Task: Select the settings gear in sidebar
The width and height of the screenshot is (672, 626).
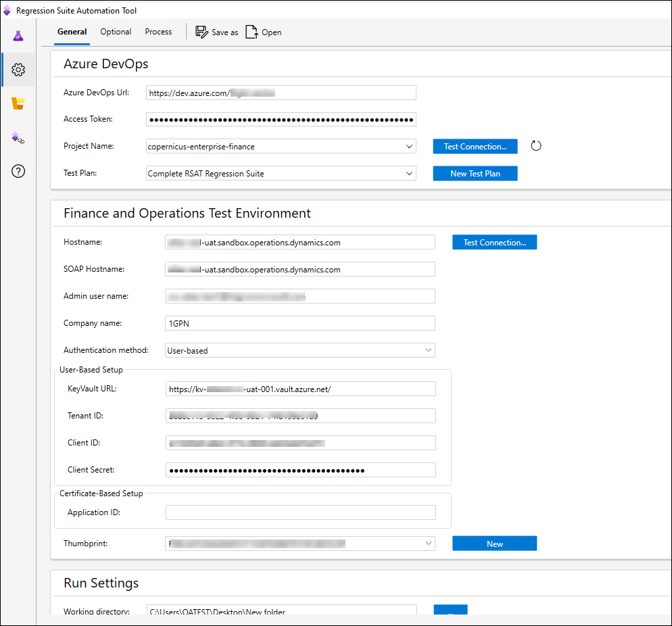Action: click(x=18, y=70)
